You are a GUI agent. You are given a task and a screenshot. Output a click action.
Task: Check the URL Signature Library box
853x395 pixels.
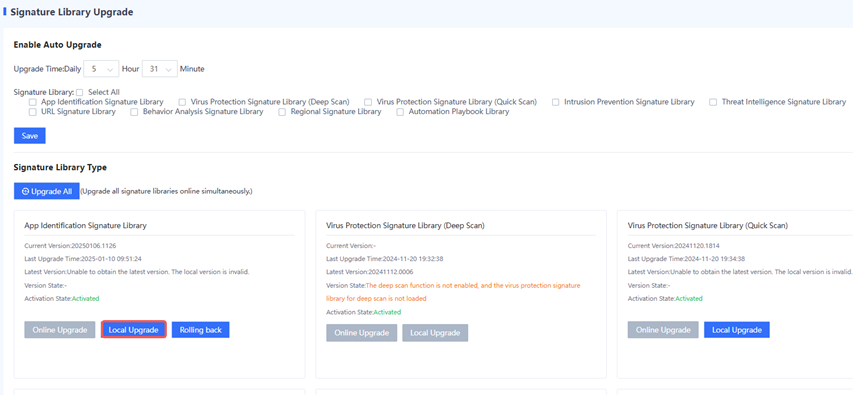tap(33, 112)
